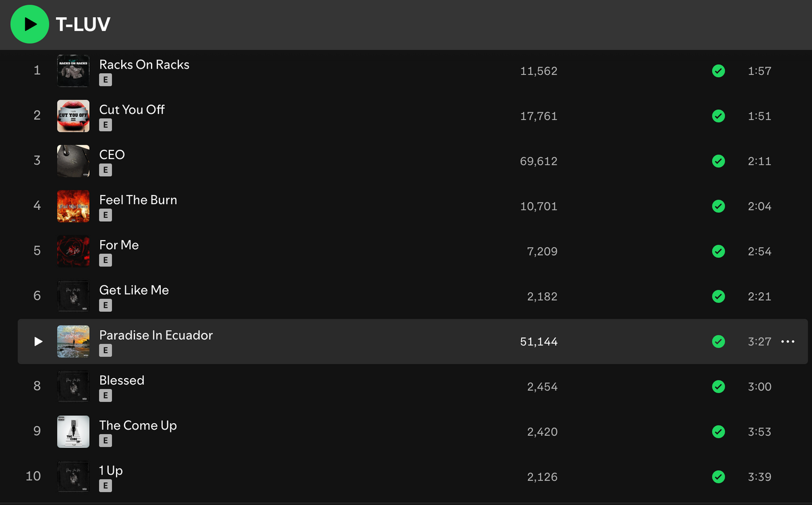Click the Blessed track title
Viewport: 812px width, 505px height.
pos(122,380)
